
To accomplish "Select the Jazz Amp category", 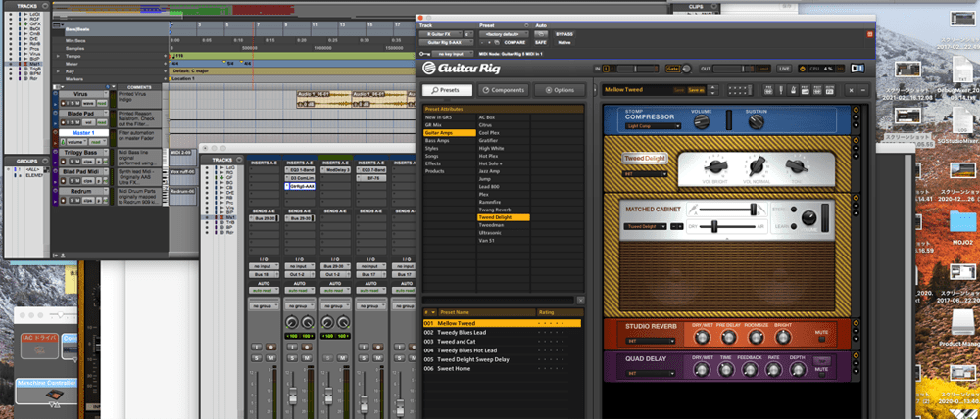I will point(503,171).
